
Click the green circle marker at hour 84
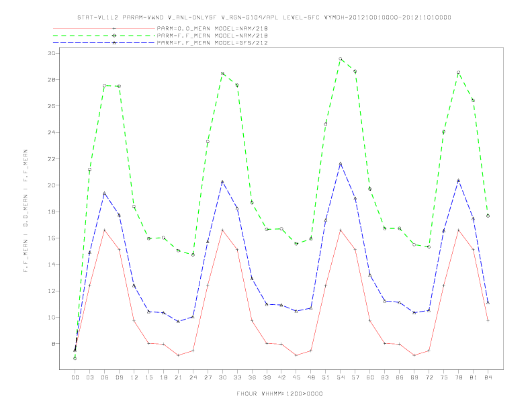tap(488, 216)
